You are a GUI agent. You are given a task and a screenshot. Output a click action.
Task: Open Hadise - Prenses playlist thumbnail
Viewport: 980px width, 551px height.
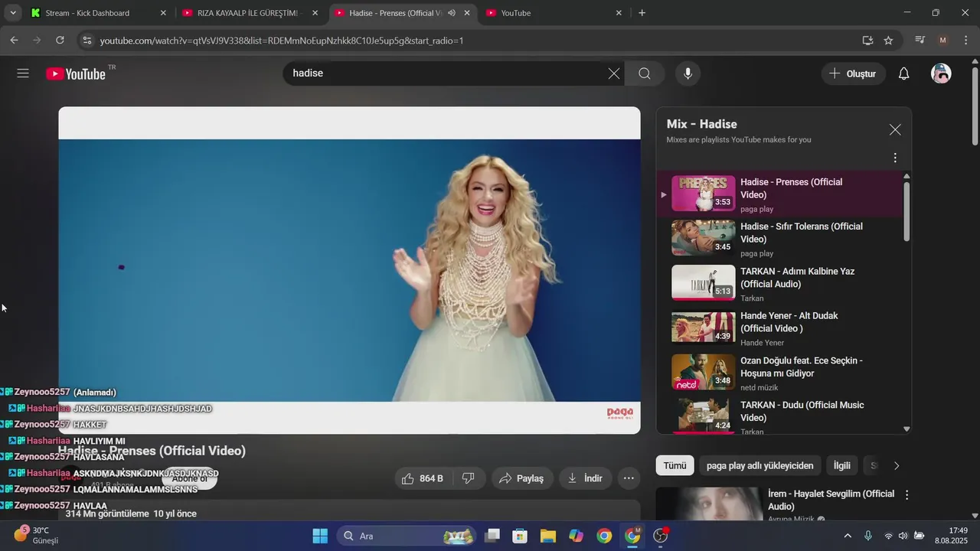click(x=703, y=194)
